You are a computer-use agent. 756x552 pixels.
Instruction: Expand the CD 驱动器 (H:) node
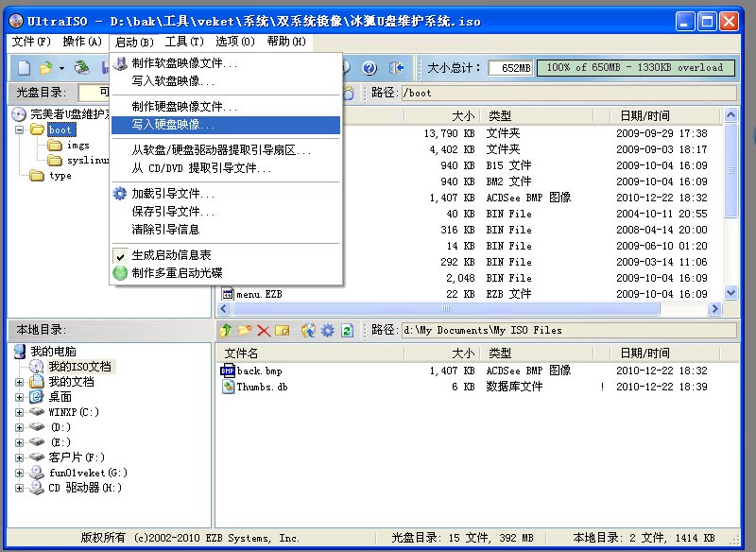(19, 488)
